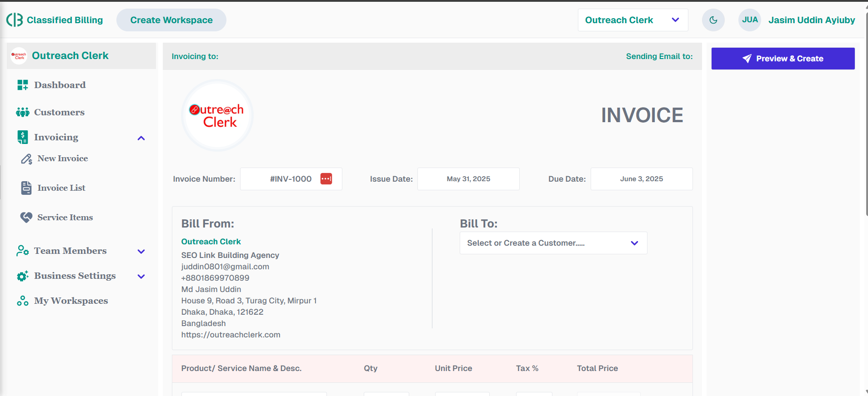Expand the Business Settings submenu

pos(141,277)
